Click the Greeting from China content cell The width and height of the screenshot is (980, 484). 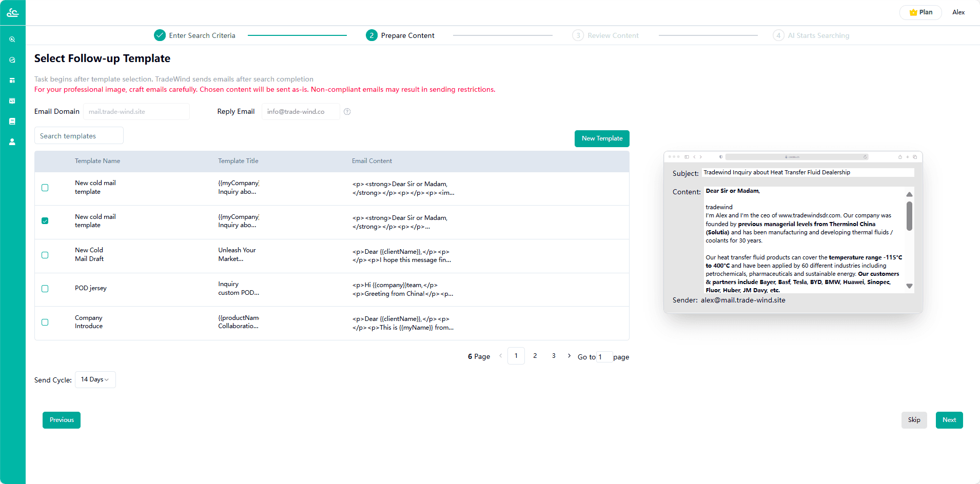(x=403, y=290)
